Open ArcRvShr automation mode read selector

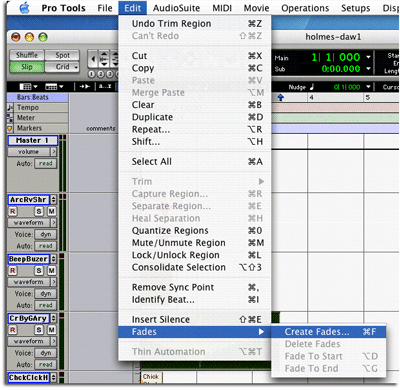click(x=46, y=246)
